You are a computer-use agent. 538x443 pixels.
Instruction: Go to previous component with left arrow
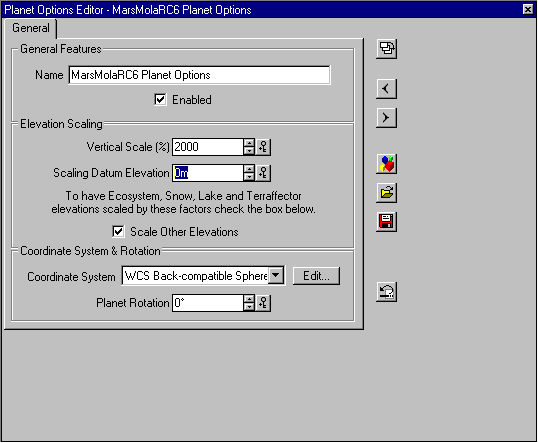(x=386, y=89)
